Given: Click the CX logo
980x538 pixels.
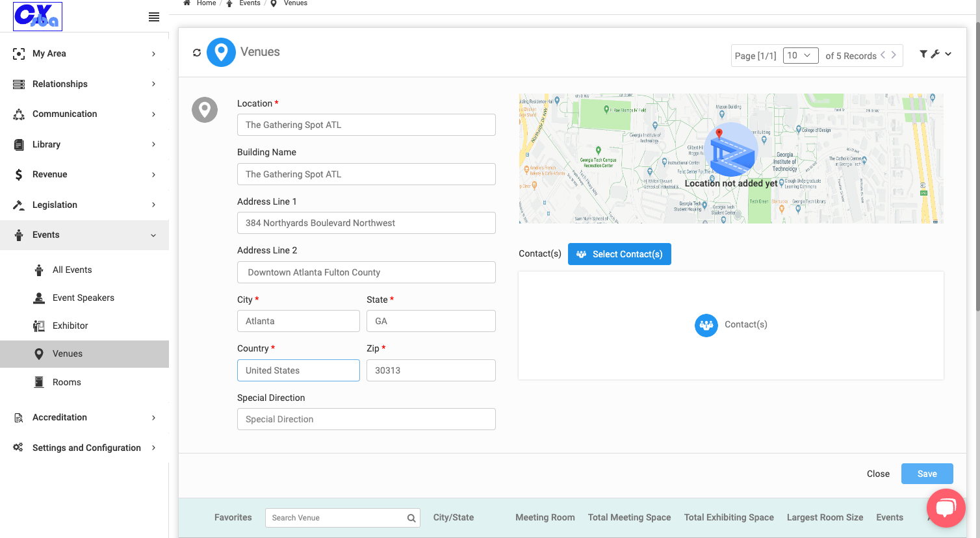Looking at the screenshot, I should click(x=38, y=16).
